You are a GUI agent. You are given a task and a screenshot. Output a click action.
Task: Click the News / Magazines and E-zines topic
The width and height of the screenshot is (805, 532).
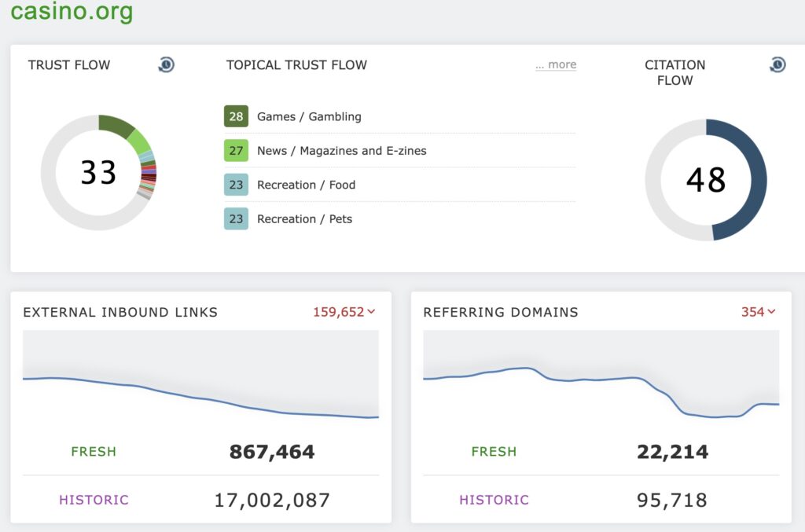pos(341,151)
